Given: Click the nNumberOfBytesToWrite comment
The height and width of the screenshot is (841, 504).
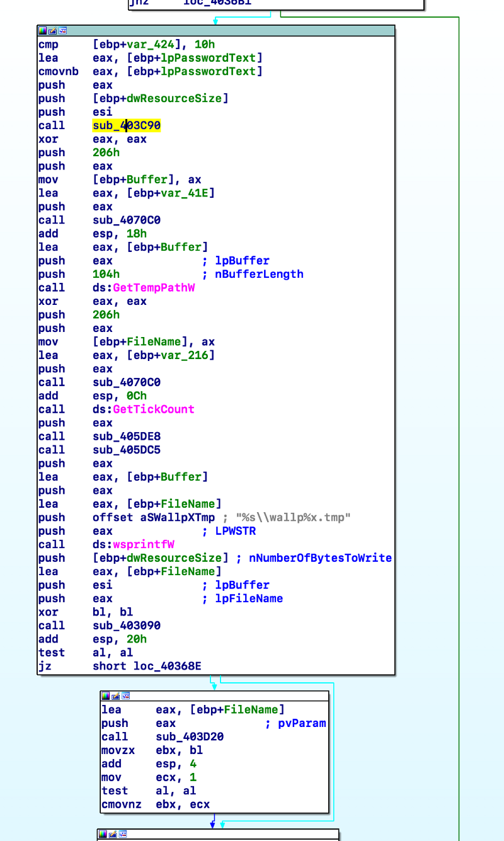Looking at the screenshot, I should pyautogui.click(x=321, y=558).
